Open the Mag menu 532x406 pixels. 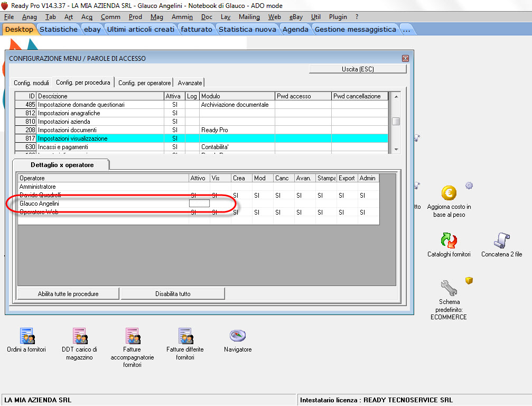(x=157, y=16)
